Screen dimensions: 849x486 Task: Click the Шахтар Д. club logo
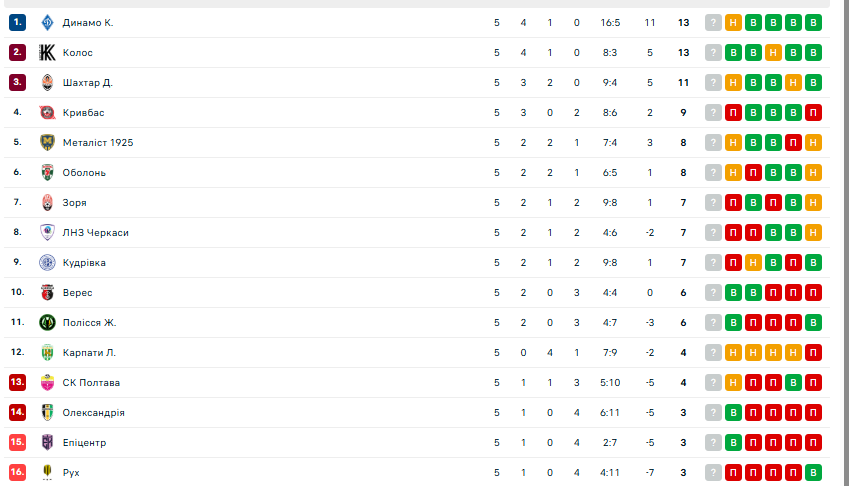[47, 83]
